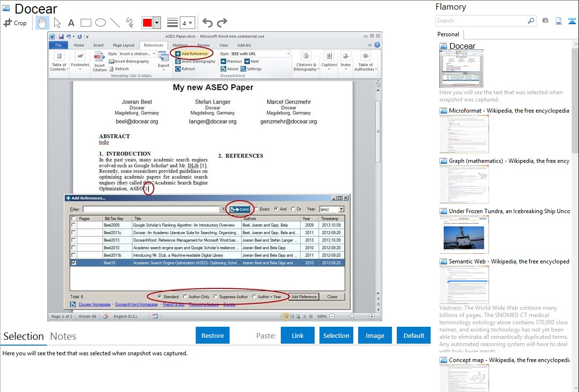
Task: Select the rectangle drawing tool
Action: (86, 23)
